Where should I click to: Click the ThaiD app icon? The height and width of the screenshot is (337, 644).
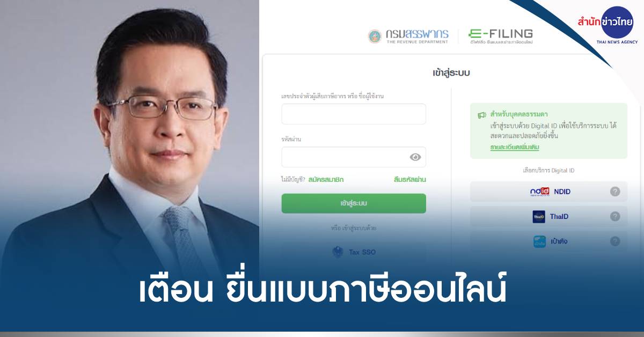pyautogui.click(x=539, y=217)
